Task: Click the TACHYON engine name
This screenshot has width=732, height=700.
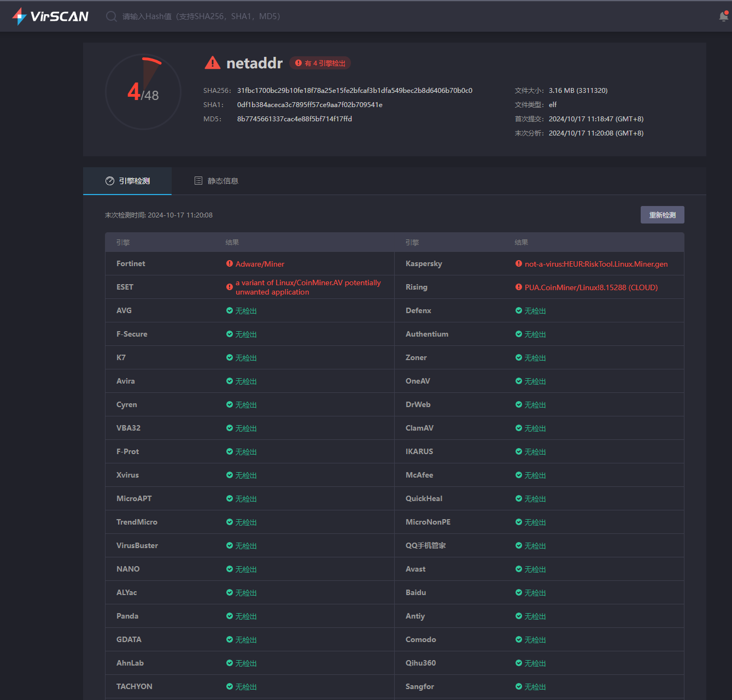Action: pyautogui.click(x=134, y=686)
